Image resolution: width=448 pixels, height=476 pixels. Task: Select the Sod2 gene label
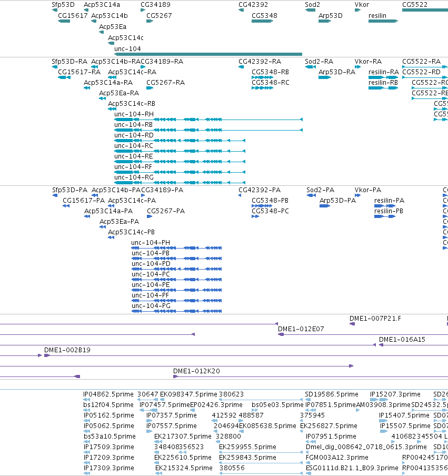tap(312, 5)
